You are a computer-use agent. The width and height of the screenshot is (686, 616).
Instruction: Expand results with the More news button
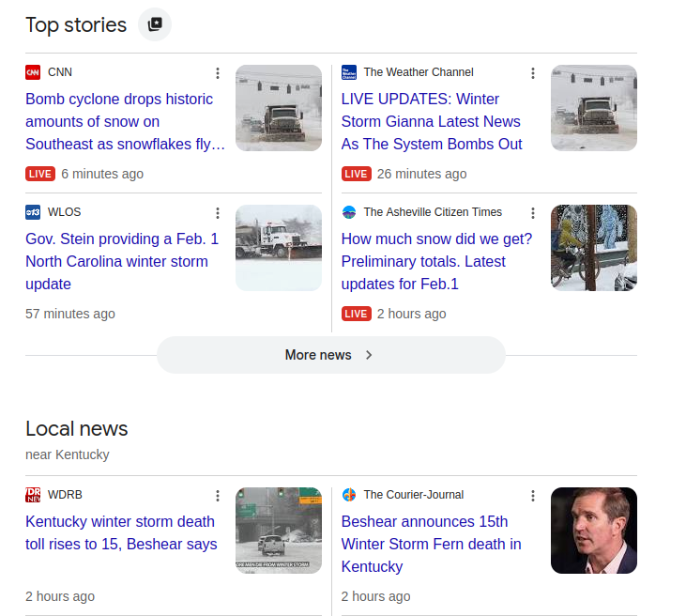(330, 355)
